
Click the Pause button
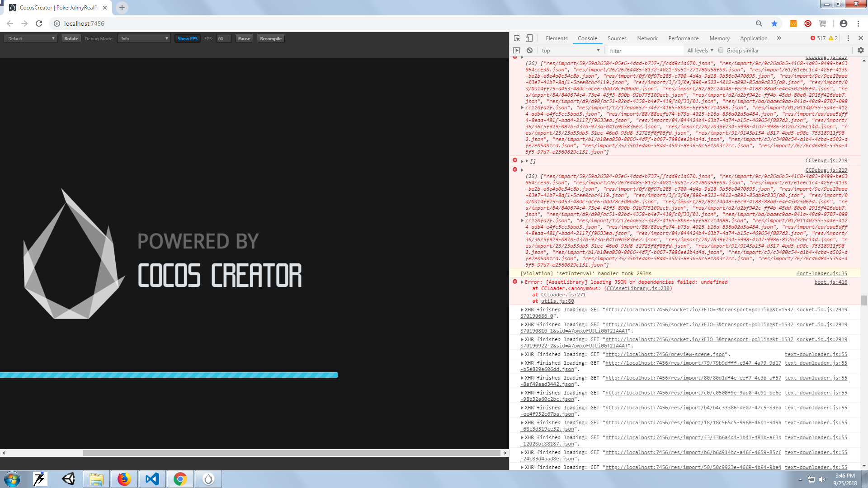pos(244,39)
